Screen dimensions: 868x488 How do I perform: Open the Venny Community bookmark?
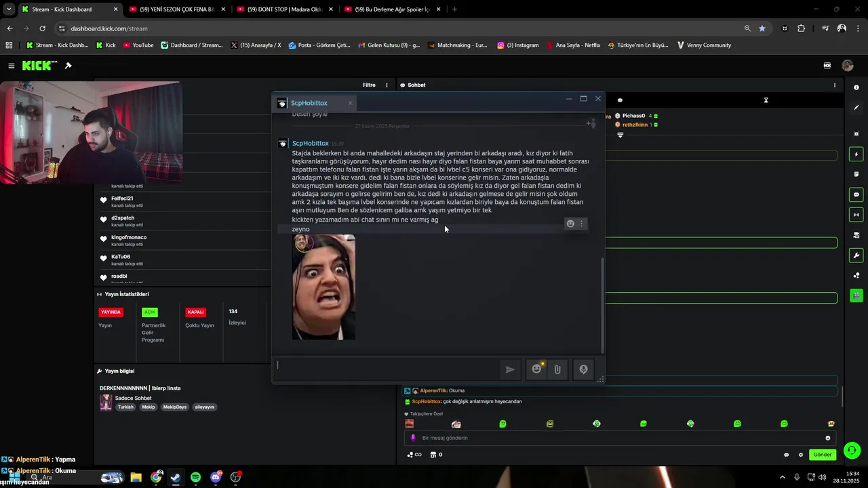pos(704,45)
